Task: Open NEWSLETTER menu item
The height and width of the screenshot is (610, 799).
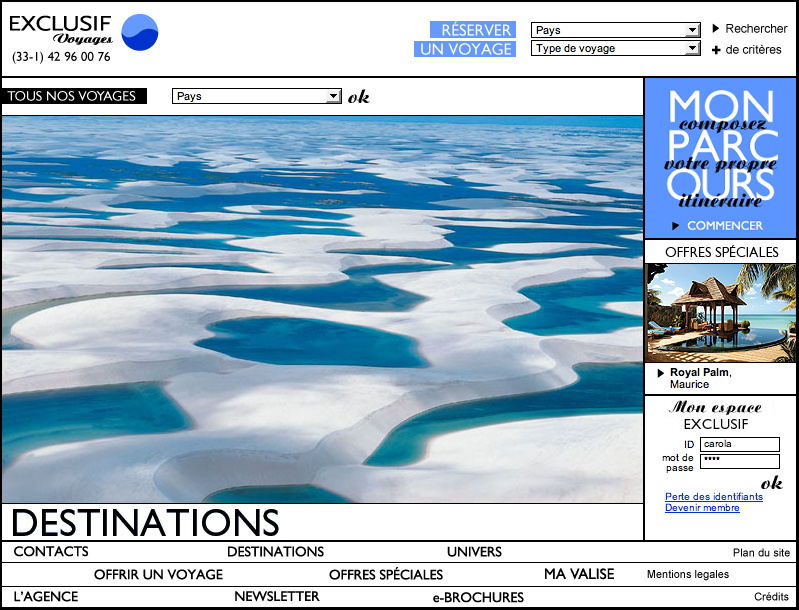Action: pos(277,596)
